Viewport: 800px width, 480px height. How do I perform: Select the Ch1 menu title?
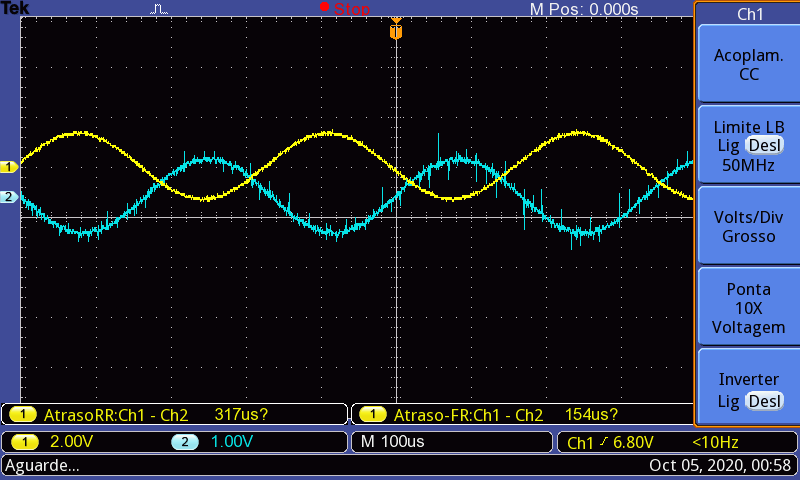click(x=749, y=14)
